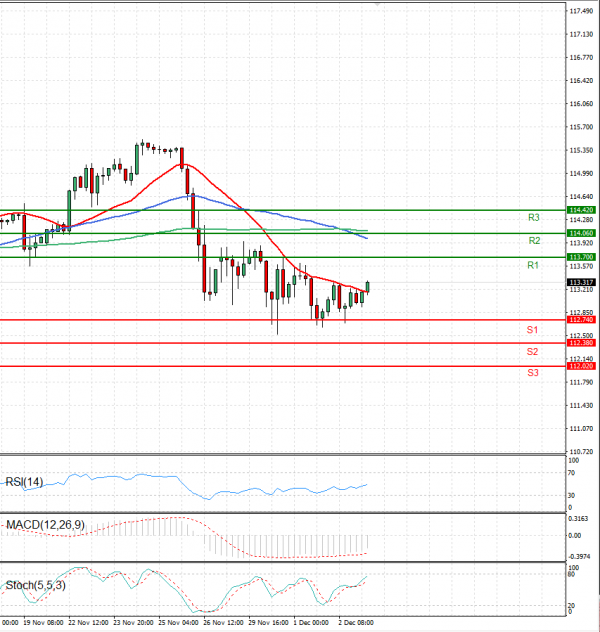Click the 115.350 price axis label
The width and height of the screenshot is (600, 632).
581,150
